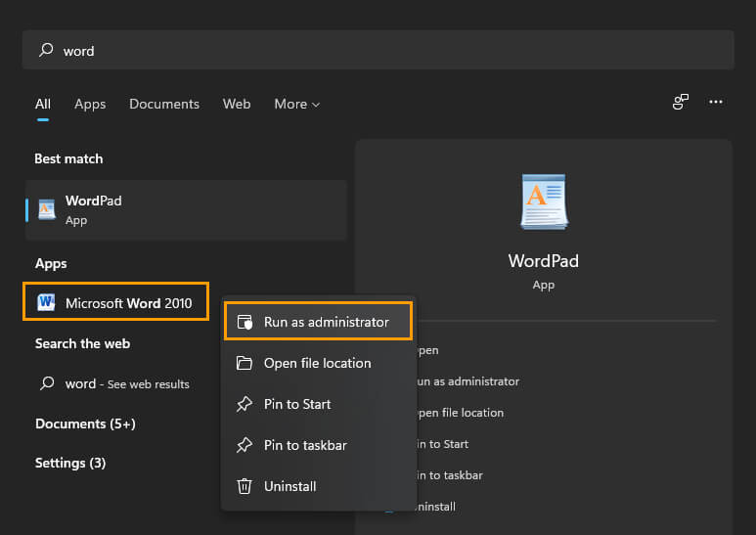Click Pin to taskbar in preview pane

(450, 475)
